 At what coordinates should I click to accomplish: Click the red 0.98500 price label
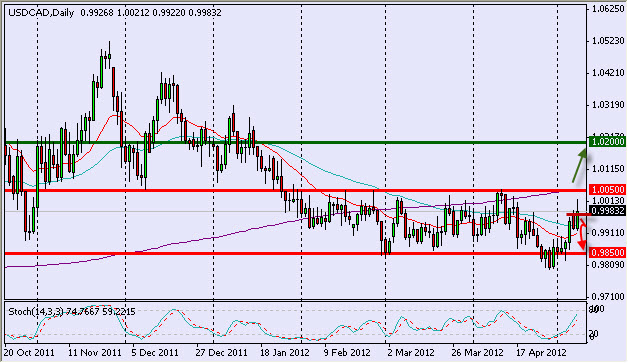click(608, 253)
